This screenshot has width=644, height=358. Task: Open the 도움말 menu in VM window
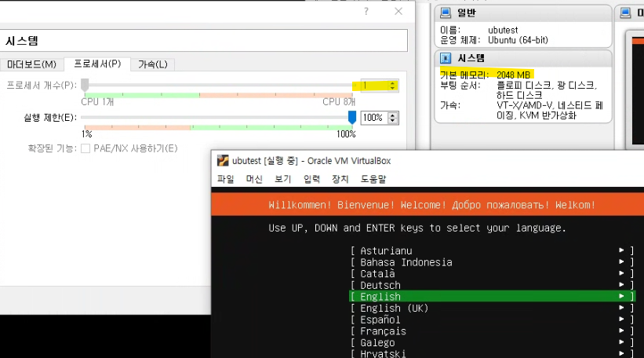373,179
